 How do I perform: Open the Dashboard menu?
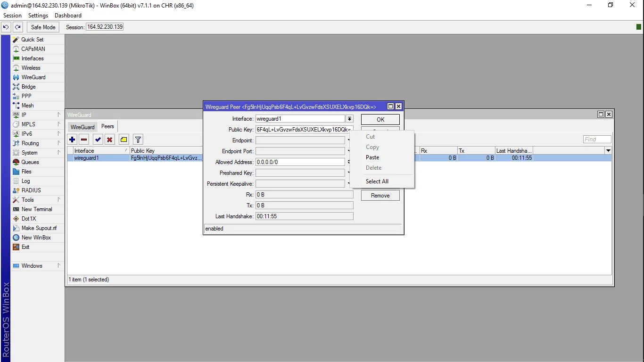[x=68, y=16]
